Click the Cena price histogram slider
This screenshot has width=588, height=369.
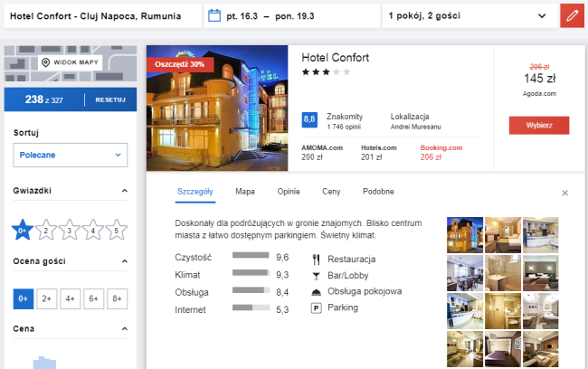(x=45, y=362)
